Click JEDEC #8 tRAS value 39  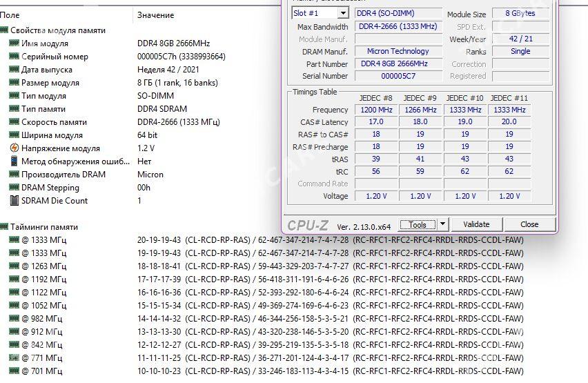tap(376, 159)
